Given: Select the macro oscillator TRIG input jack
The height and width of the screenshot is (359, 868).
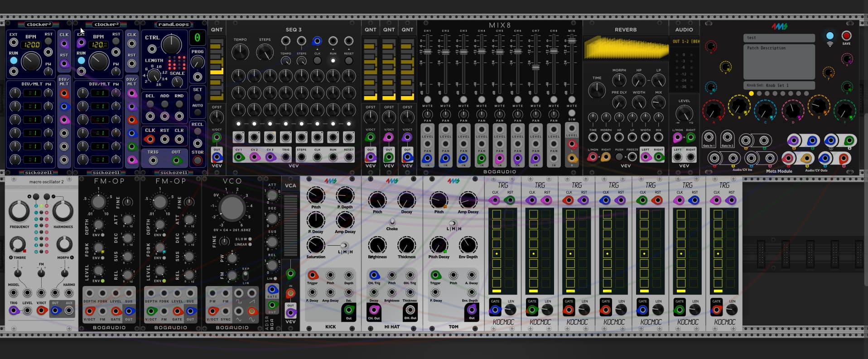Looking at the screenshot, I should 14,310.
